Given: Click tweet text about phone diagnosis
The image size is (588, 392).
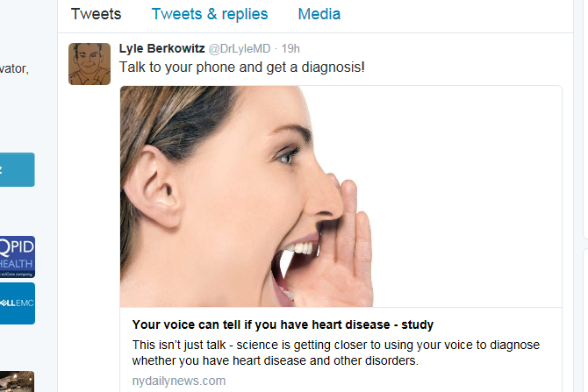Looking at the screenshot, I should pos(242,68).
